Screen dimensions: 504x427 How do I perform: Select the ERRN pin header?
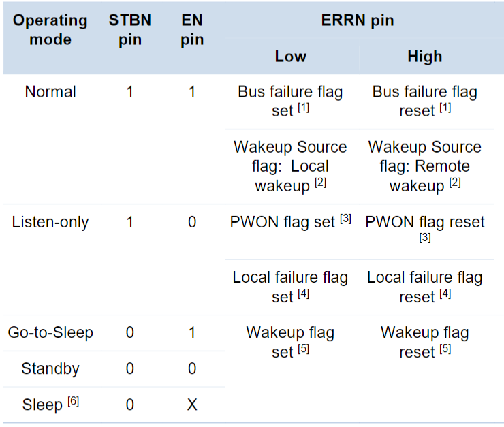358,20
